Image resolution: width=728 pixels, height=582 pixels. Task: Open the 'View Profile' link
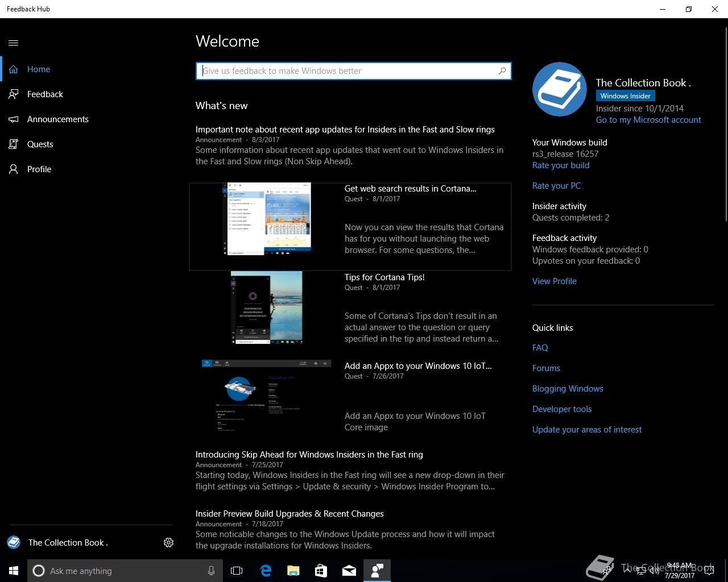coord(555,281)
